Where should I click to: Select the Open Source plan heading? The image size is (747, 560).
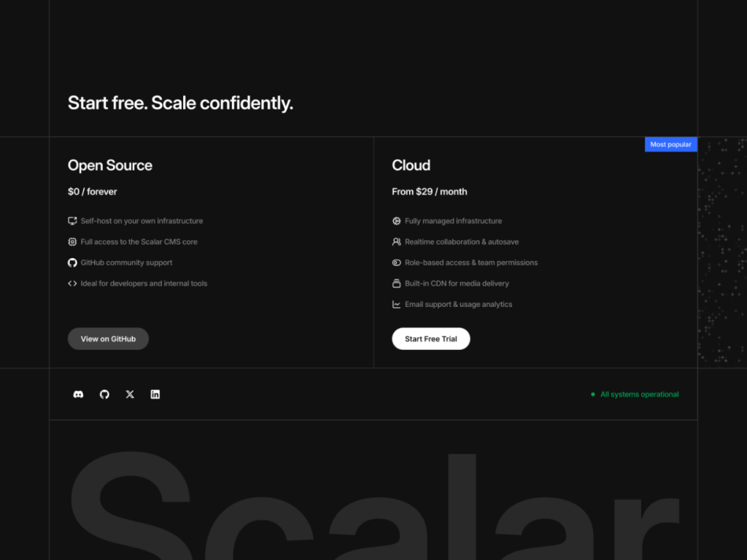point(109,166)
